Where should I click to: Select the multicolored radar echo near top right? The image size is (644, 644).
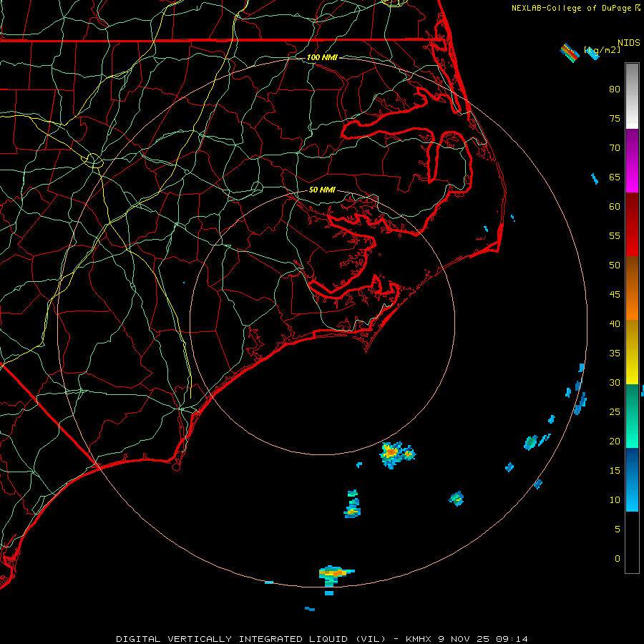[570, 52]
